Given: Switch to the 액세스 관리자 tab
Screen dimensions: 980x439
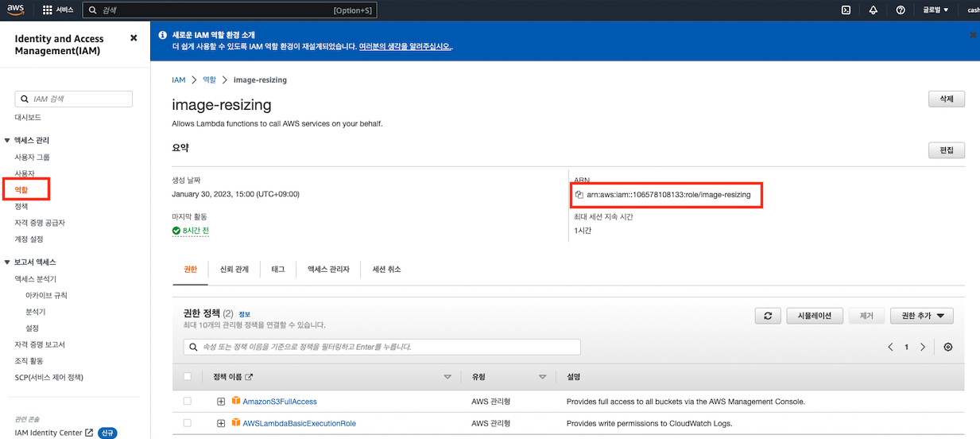Looking at the screenshot, I should click(328, 270).
